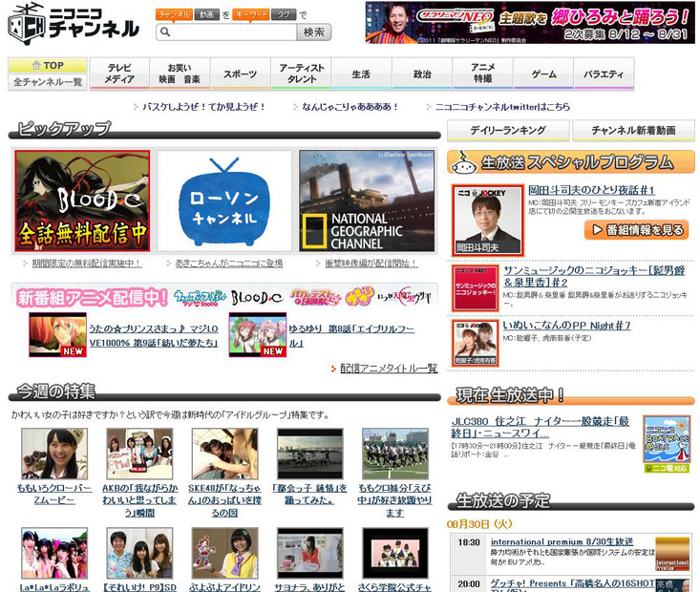Open アーティスト タレント category tab

click(302, 74)
